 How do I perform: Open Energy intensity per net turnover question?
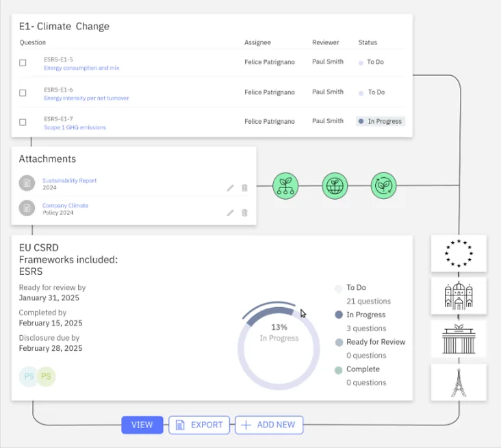[x=86, y=98]
